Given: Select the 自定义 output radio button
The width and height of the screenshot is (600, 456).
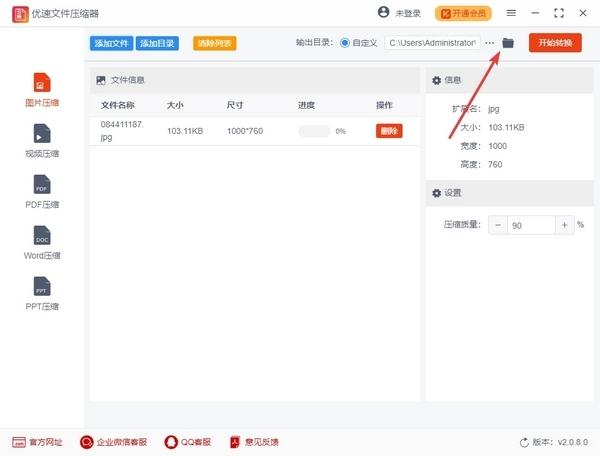Looking at the screenshot, I should click(x=344, y=43).
